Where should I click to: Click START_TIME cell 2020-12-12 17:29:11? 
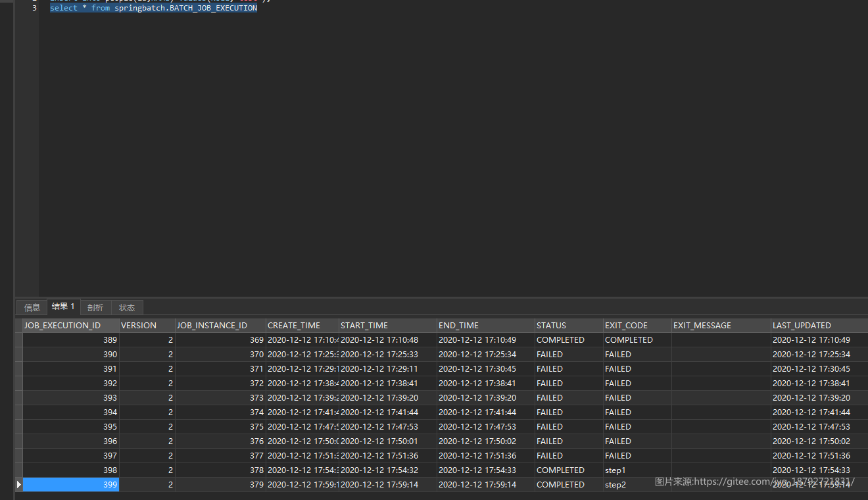tap(388, 369)
